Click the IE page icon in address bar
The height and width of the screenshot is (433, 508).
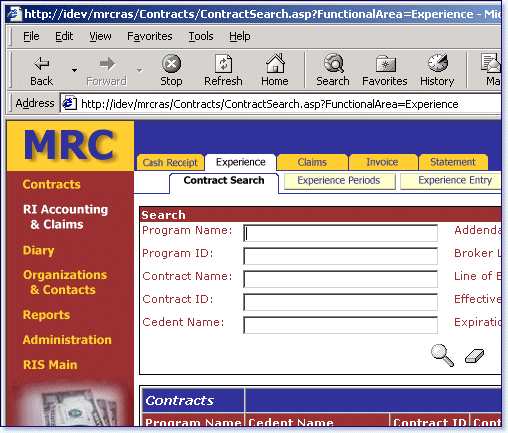coord(69,104)
